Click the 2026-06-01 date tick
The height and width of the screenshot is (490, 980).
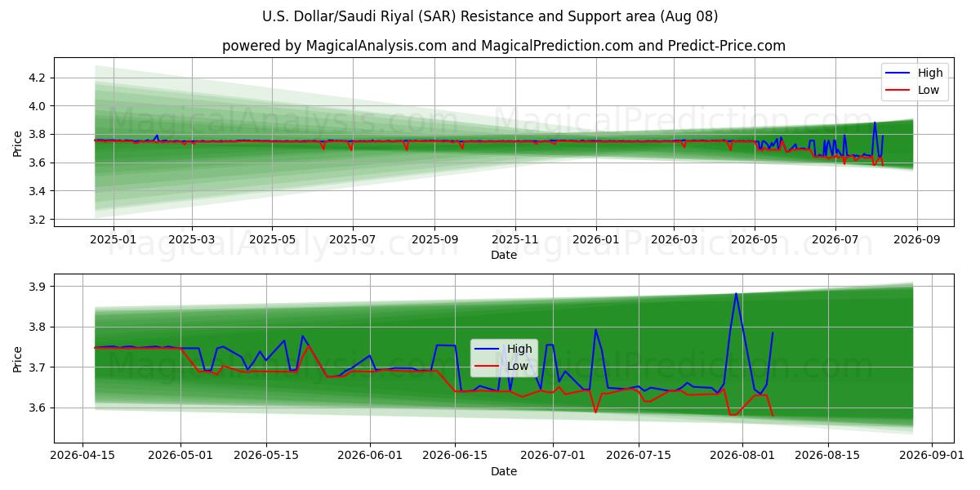click(370, 457)
